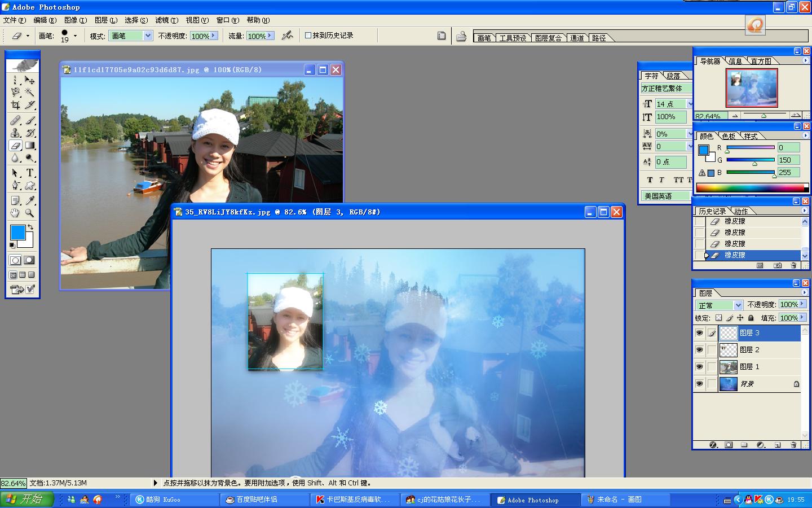Add a layer style from Layers panel
This screenshot has height=508, width=812.
click(713, 445)
